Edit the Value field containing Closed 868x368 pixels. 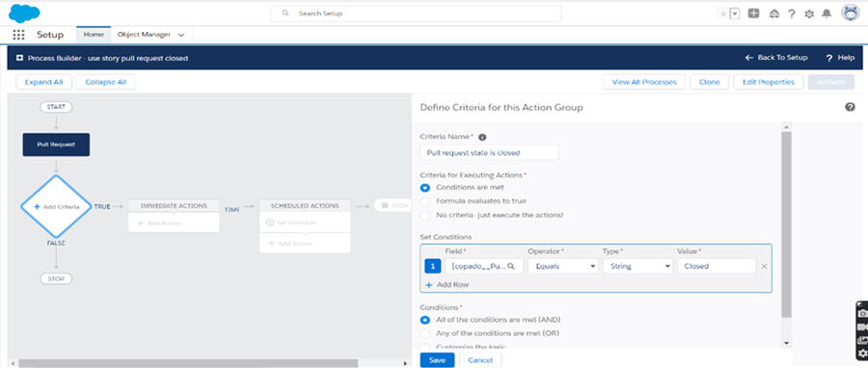click(x=717, y=266)
